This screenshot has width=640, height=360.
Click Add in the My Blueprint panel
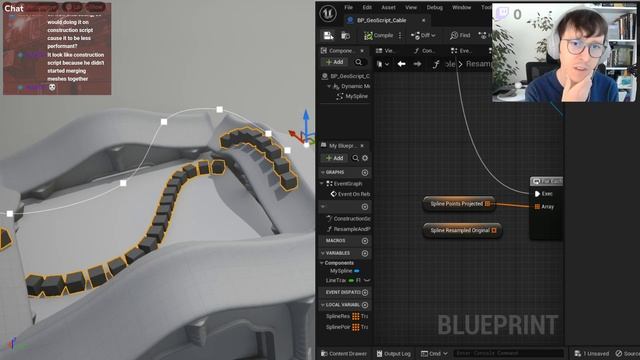click(x=334, y=158)
